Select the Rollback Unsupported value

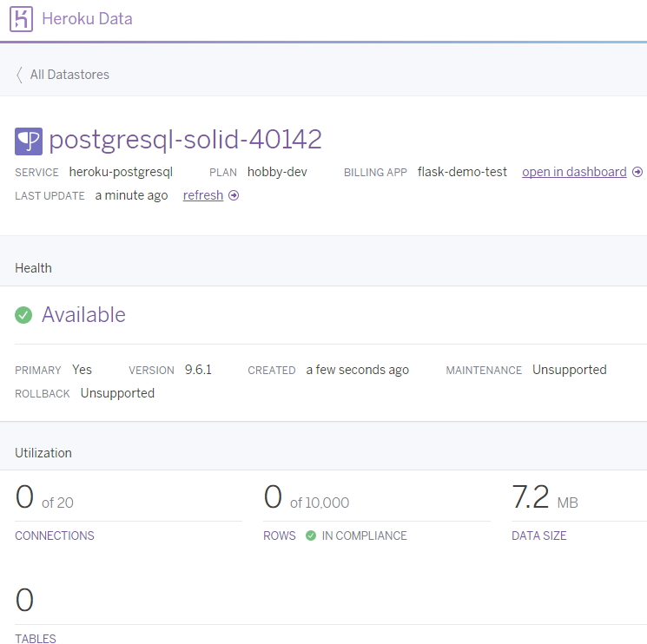pyautogui.click(x=117, y=393)
